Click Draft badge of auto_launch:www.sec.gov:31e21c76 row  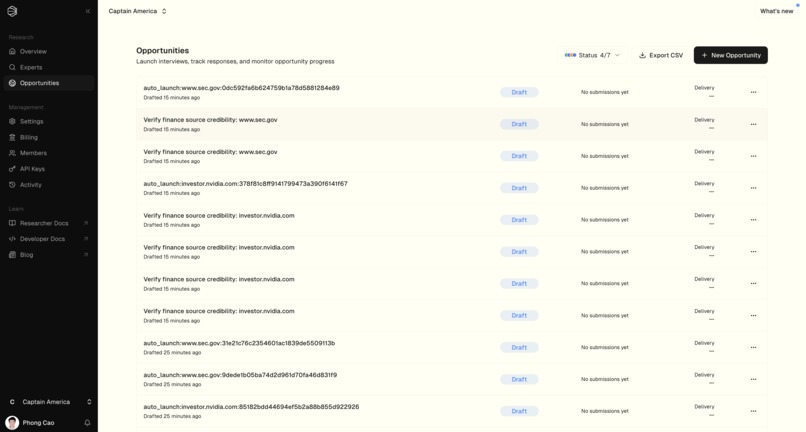tap(519, 348)
